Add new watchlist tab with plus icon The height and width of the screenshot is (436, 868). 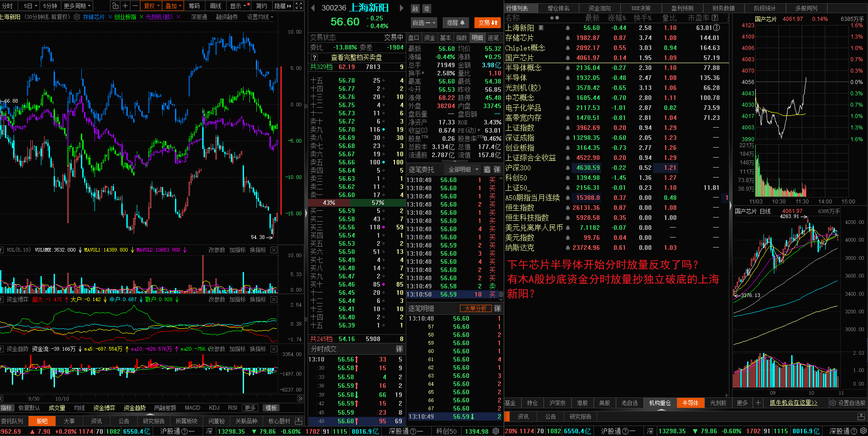click(x=758, y=403)
